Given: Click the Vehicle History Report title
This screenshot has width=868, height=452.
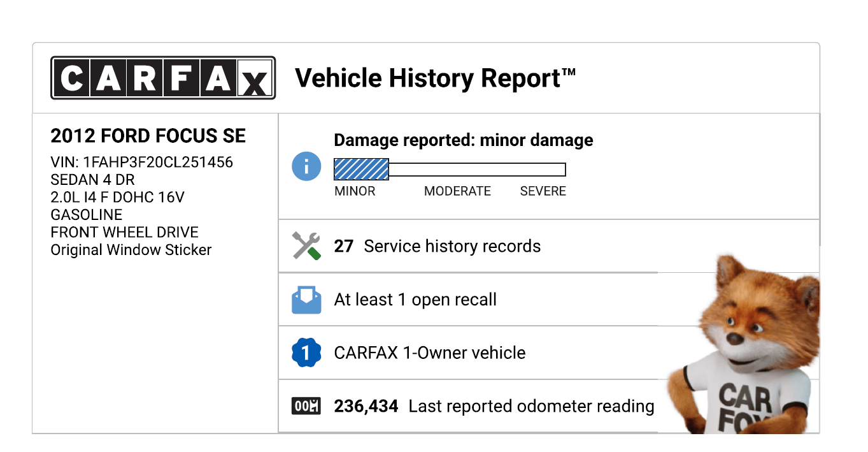Looking at the screenshot, I should [435, 78].
